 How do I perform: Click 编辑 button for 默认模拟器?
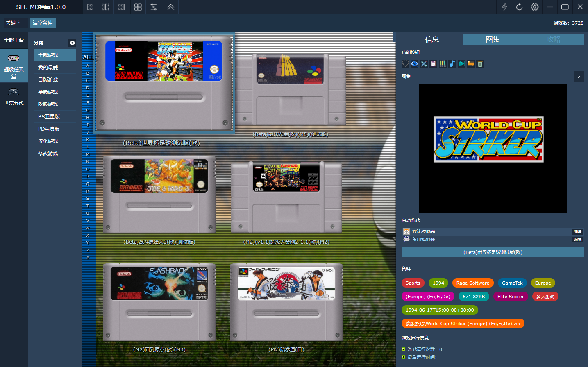578,232
